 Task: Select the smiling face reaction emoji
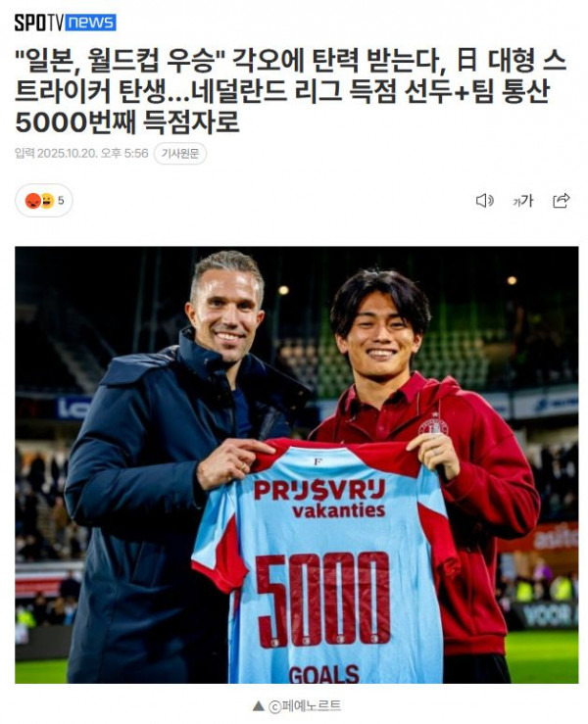point(47,201)
